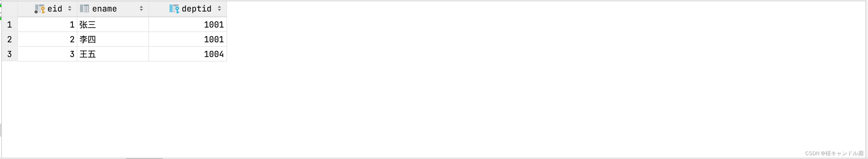Click the deptid foreign key column icon
Screen dimensions: 868x159
pos(174,9)
